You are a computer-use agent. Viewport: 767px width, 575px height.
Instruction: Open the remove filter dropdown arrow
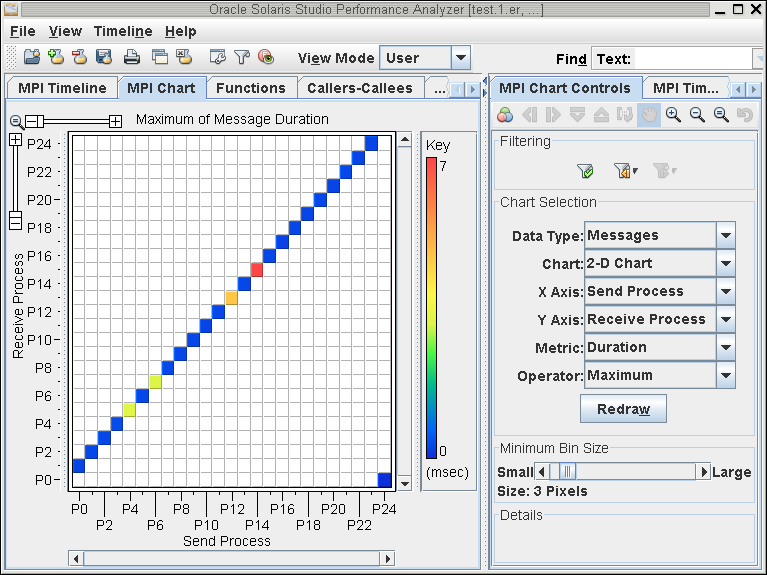[x=635, y=171]
